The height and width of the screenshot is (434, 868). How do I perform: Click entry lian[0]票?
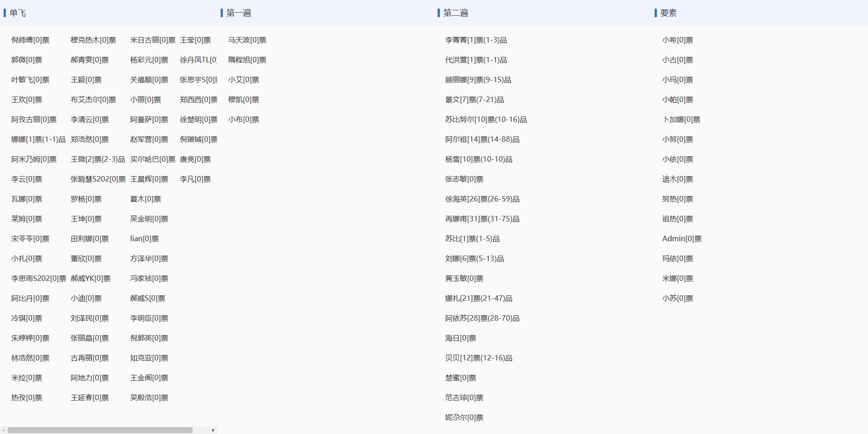pos(145,239)
